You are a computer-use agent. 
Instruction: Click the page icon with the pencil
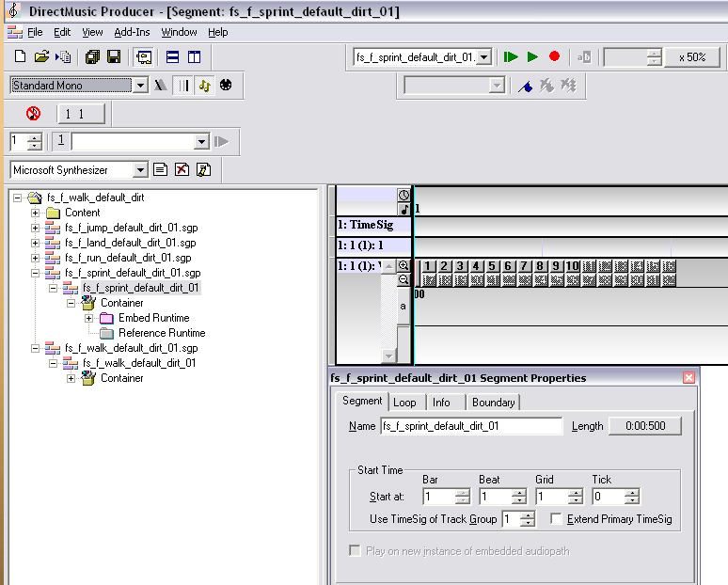click(x=203, y=170)
